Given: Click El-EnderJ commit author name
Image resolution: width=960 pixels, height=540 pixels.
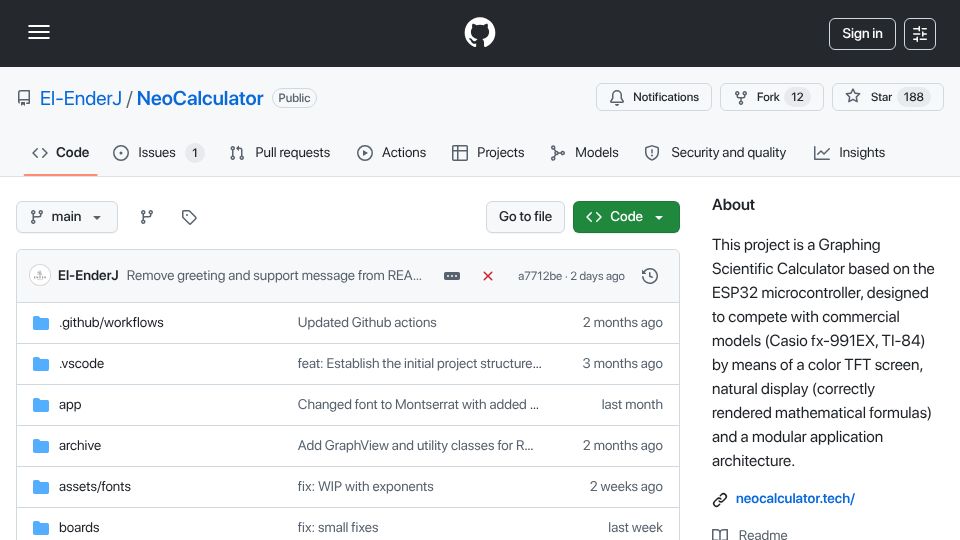Looking at the screenshot, I should (x=88, y=276).
